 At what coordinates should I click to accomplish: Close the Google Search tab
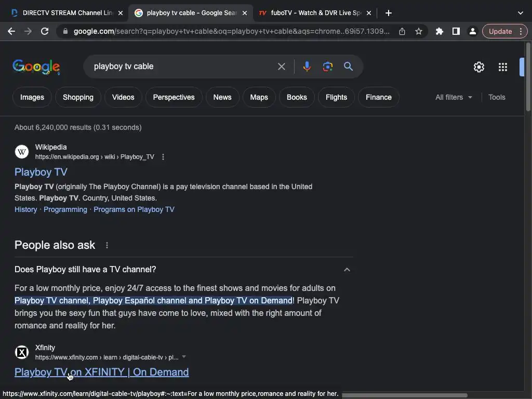pyautogui.click(x=245, y=13)
